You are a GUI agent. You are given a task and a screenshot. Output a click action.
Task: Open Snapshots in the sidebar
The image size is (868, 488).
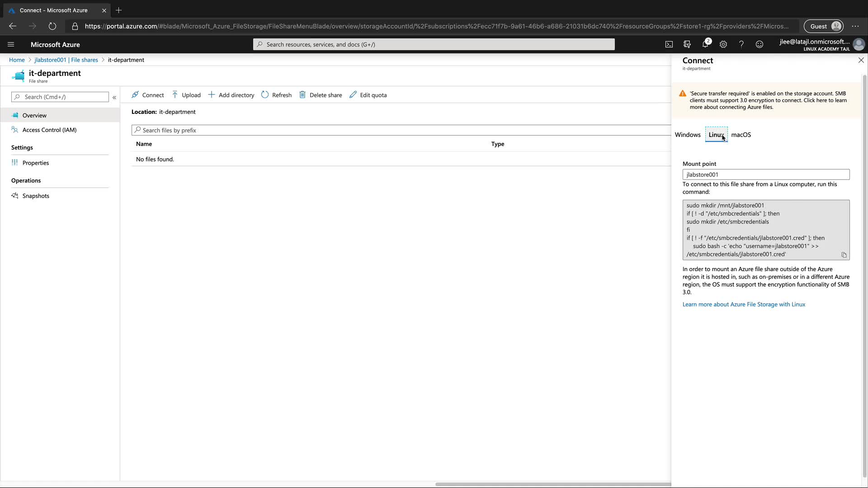(x=36, y=196)
